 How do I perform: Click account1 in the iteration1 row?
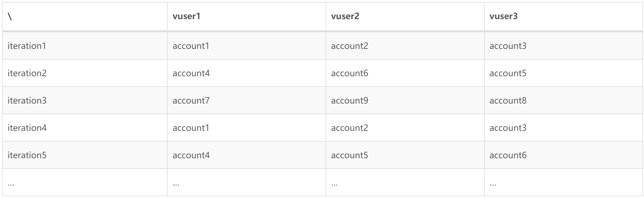191,46
